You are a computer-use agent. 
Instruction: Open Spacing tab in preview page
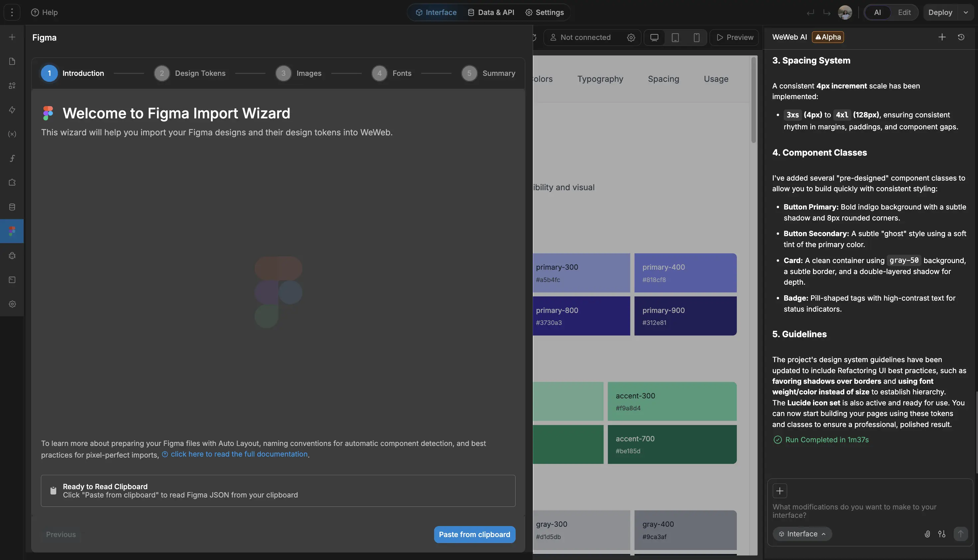(x=663, y=79)
